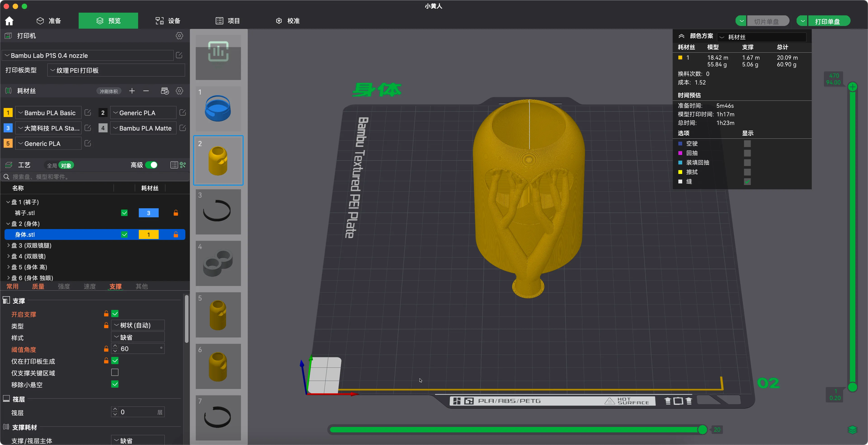
Task: Toggle printable checkbox for 裤子.stl
Action: [124, 213]
